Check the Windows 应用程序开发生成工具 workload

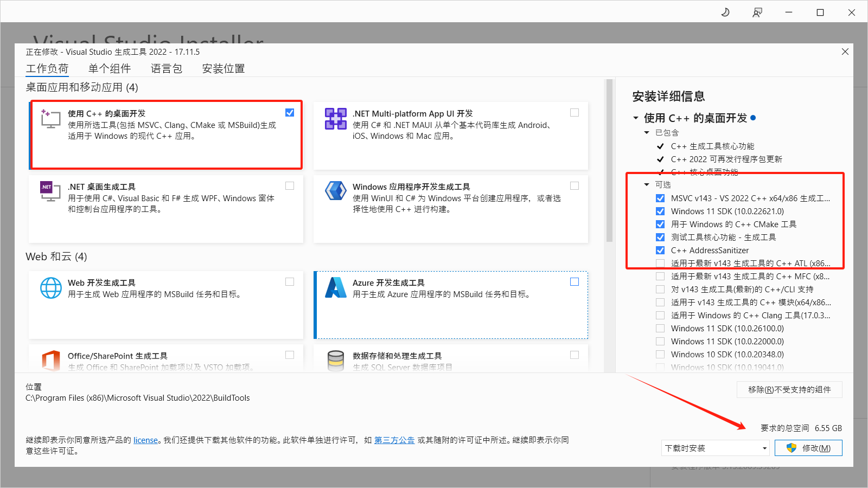pyautogui.click(x=575, y=186)
